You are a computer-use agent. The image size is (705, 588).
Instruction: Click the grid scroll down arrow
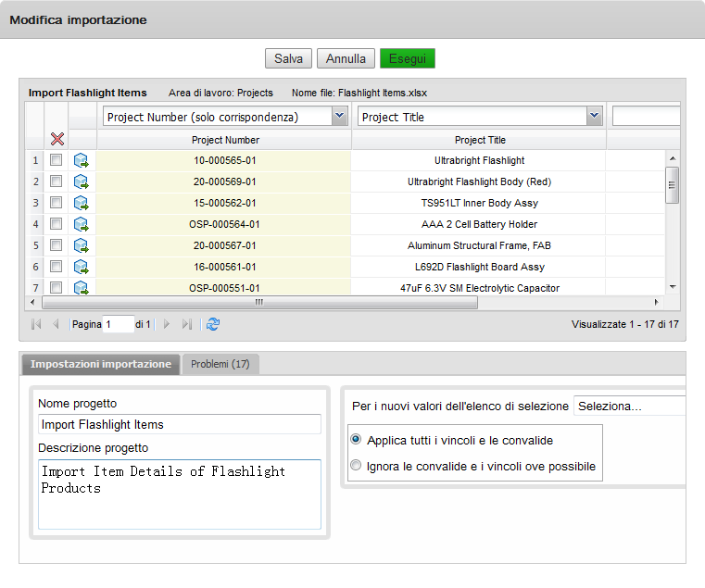(673, 287)
